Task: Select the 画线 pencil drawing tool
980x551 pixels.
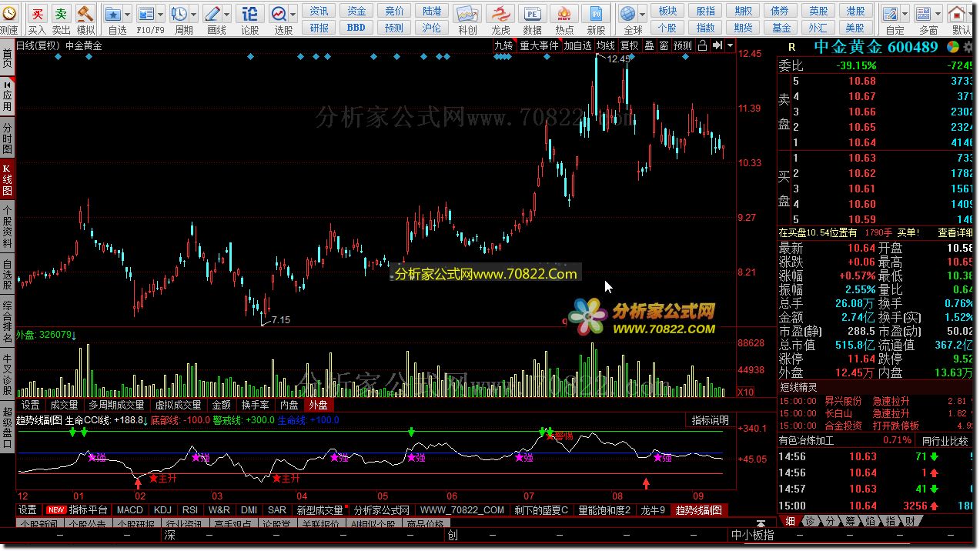Action: click(x=212, y=13)
